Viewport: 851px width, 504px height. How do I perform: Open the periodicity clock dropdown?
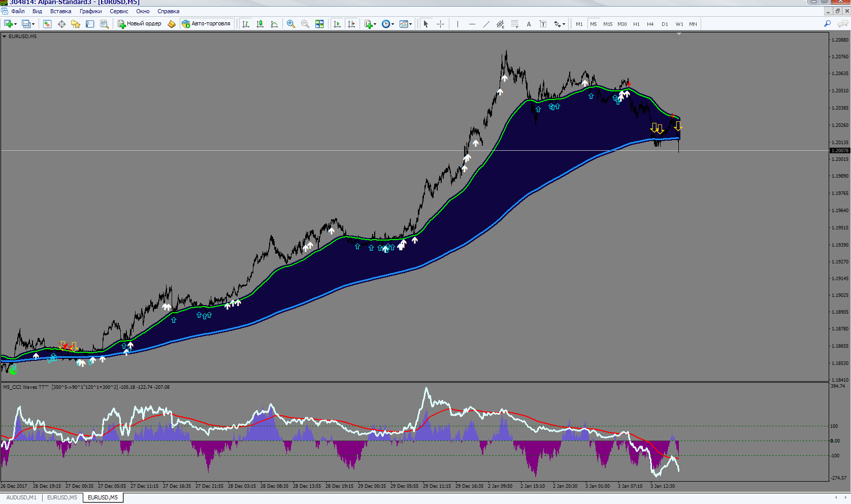(x=388, y=24)
